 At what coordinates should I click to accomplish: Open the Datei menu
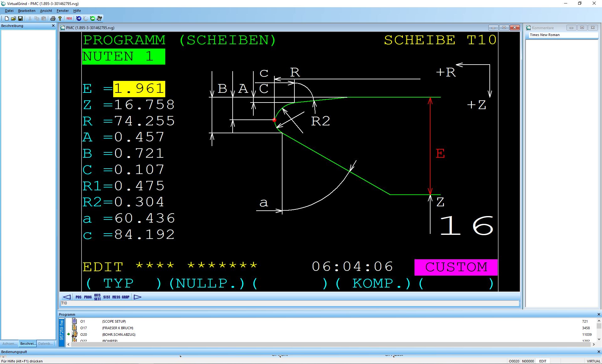coord(9,11)
